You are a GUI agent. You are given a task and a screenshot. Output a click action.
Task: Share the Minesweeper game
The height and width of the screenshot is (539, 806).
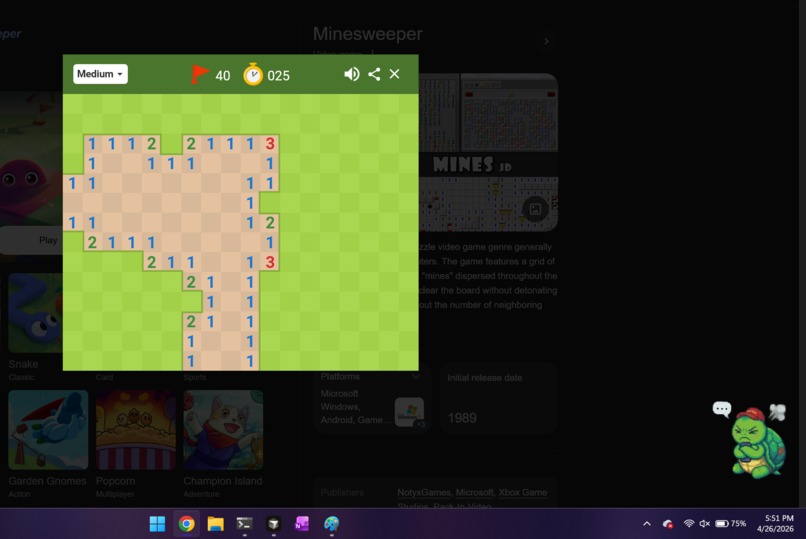374,74
